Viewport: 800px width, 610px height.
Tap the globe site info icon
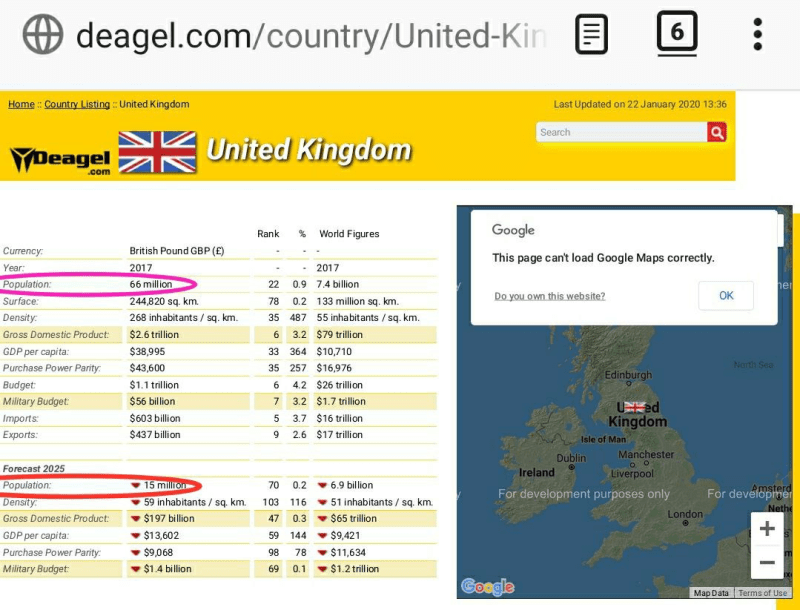pyautogui.click(x=43, y=35)
